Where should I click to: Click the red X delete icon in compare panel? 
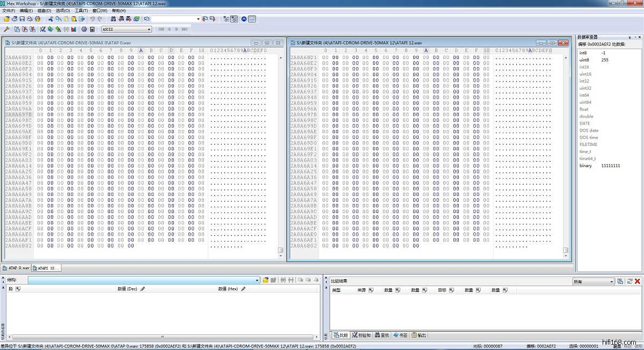click(x=638, y=281)
